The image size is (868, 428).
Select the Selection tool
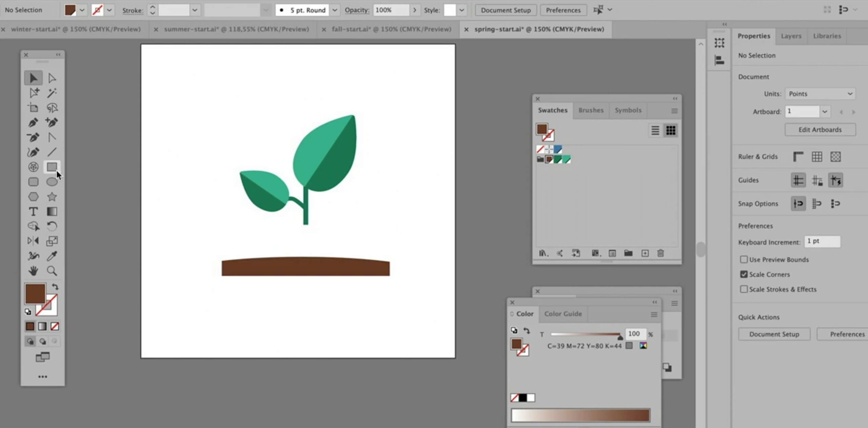point(33,77)
